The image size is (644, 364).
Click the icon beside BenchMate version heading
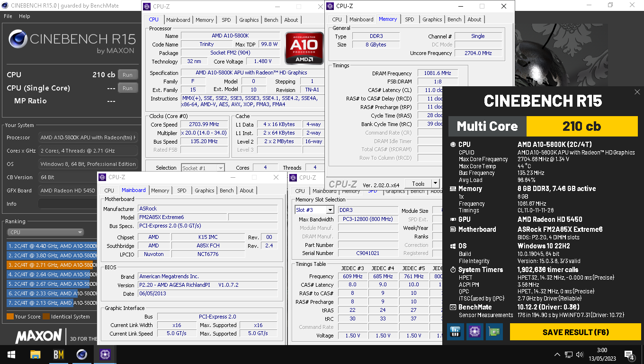point(452,307)
